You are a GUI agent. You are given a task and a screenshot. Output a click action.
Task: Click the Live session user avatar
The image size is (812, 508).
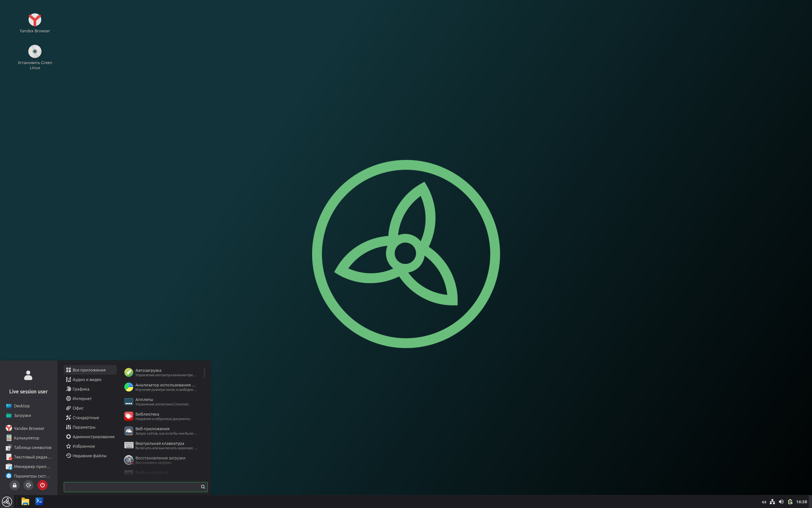tap(28, 375)
